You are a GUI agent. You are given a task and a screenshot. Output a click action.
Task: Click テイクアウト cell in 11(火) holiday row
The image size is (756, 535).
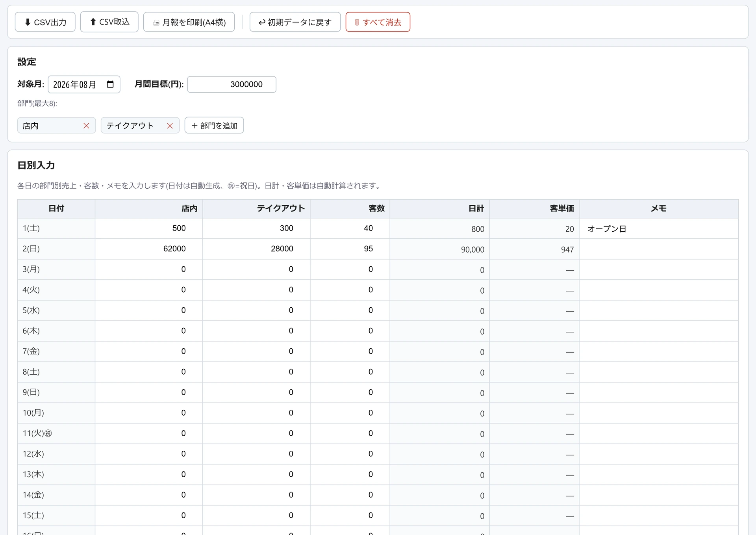(x=256, y=433)
